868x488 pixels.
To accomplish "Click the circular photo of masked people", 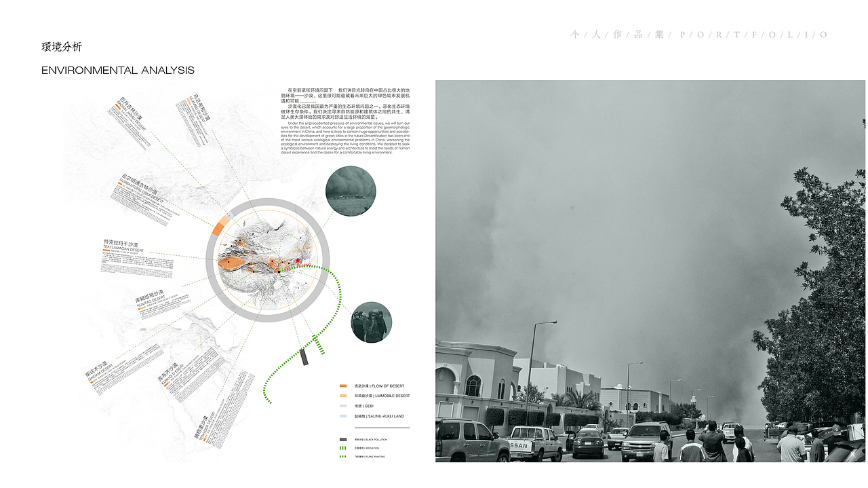I will coord(372,322).
